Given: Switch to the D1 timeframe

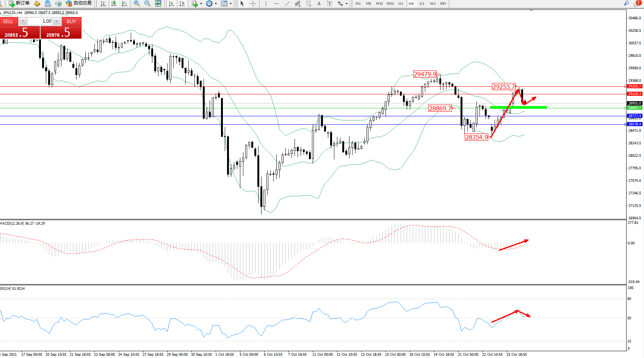Looking at the screenshot, I should 422,3.
